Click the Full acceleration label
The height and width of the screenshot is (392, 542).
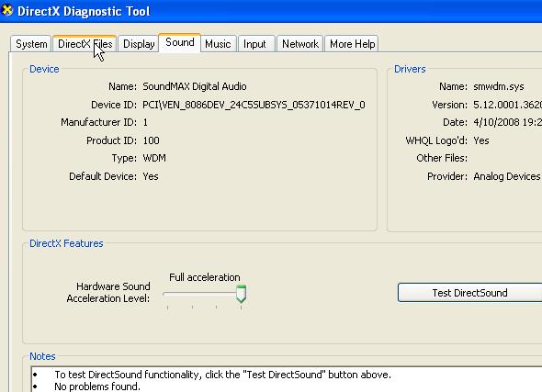tap(204, 277)
